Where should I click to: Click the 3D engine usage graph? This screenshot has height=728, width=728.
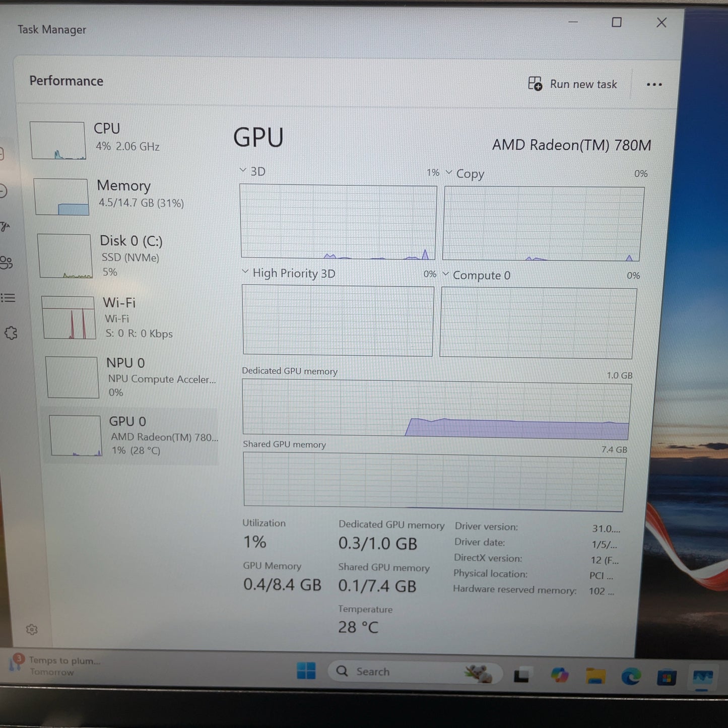(x=338, y=222)
